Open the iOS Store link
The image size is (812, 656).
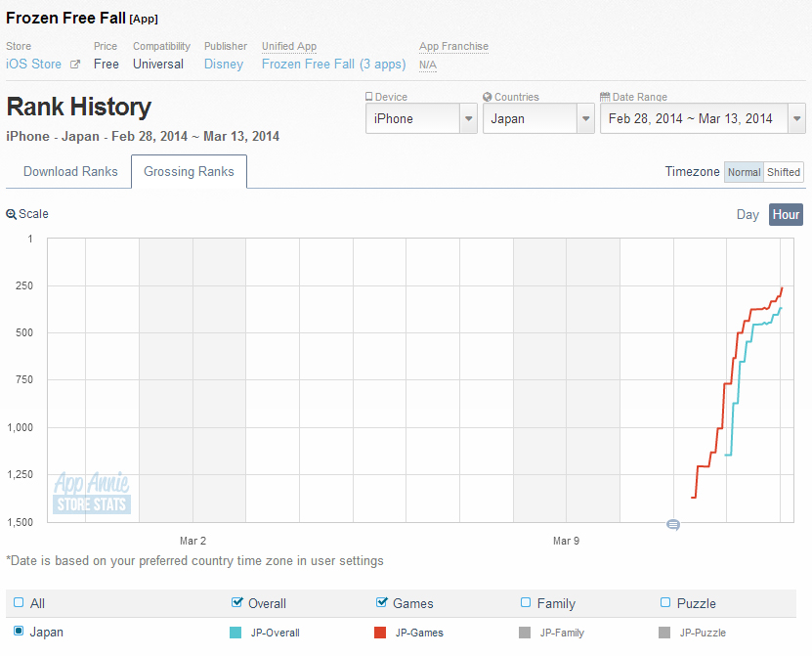33,65
